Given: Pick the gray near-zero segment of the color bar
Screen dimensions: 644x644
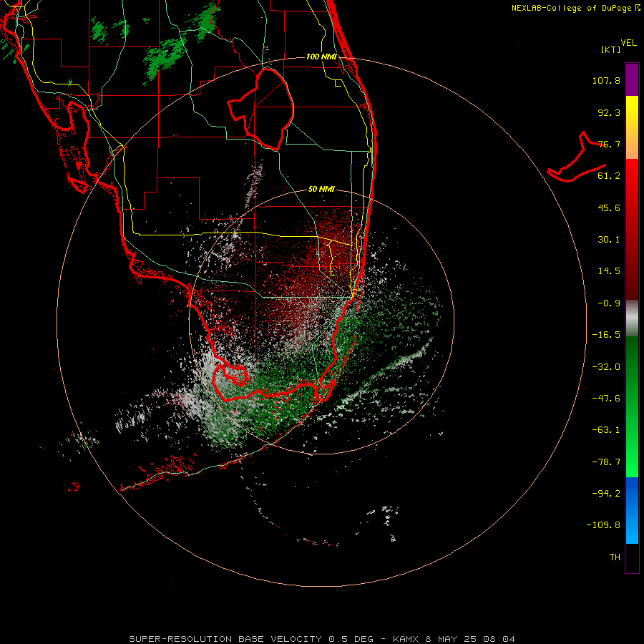Looking at the screenshot, I should (x=632, y=318).
